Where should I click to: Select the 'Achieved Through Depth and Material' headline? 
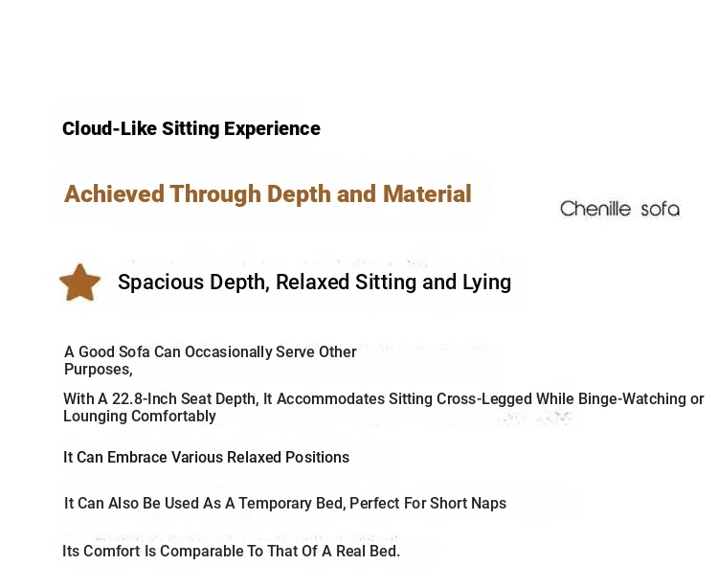click(268, 193)
